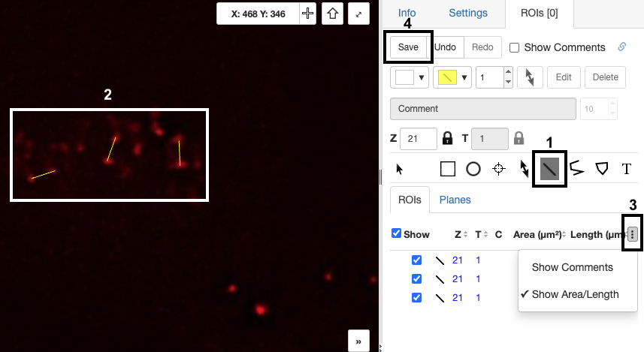This screenshot has width=644, height=352.
Task: Select the line drawing tool
Action: [549, 169]
